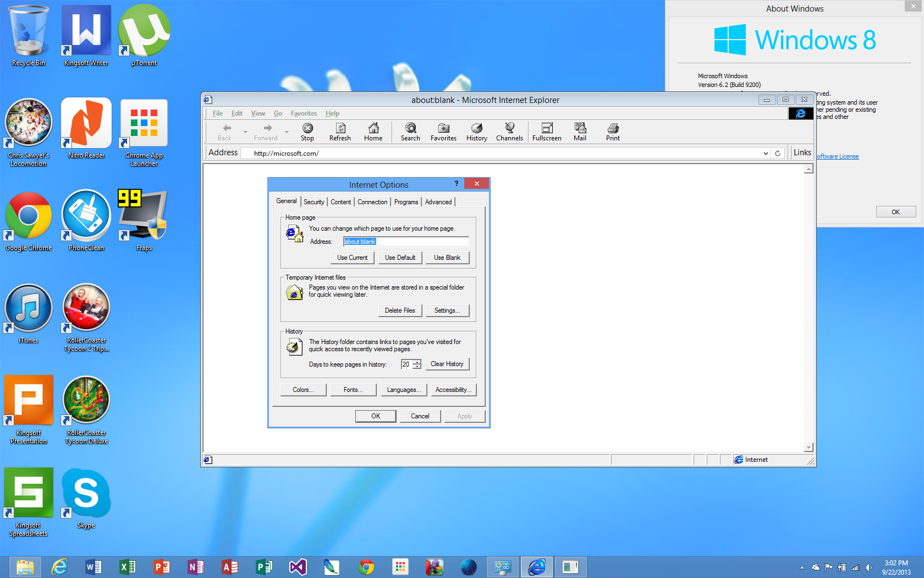This screenshot has width=924, height=578.
Task: Click the home page Address field
Action: [x=406, y=242]
